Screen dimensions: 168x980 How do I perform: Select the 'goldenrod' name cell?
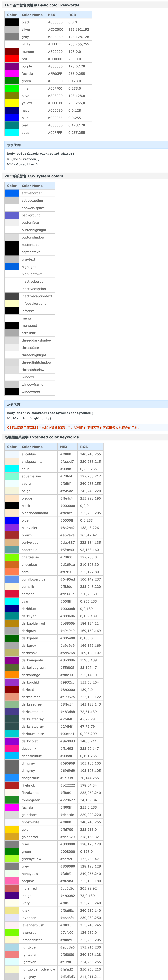coord(38,837)
